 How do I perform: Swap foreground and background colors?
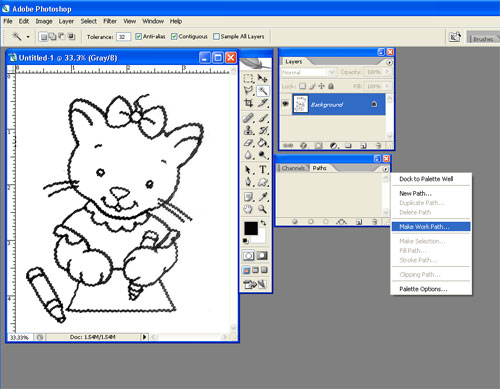tap(263, 223)
